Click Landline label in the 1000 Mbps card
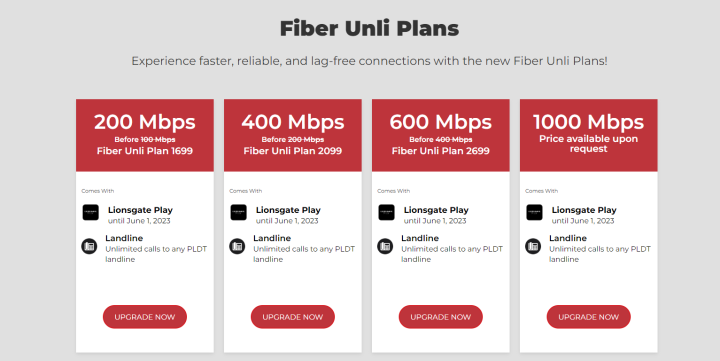The width and height of the screenshot is (720, 361). coord(568,238)
